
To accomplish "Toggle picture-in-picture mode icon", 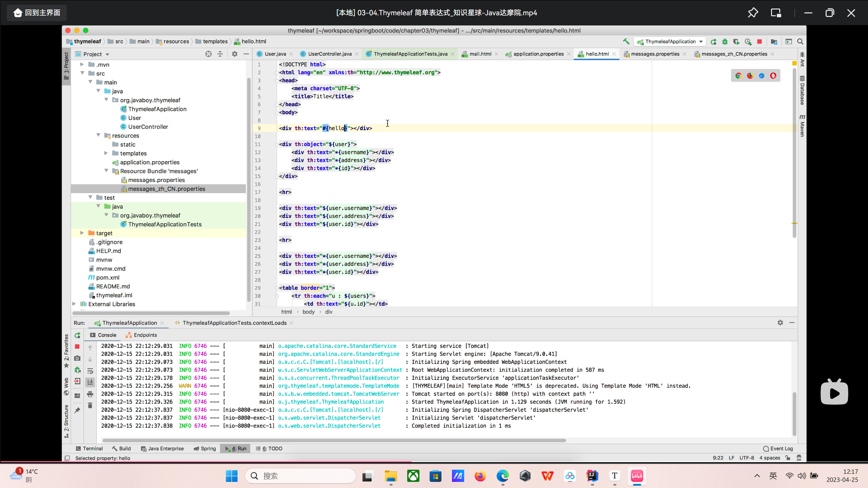I will point(776,13).
